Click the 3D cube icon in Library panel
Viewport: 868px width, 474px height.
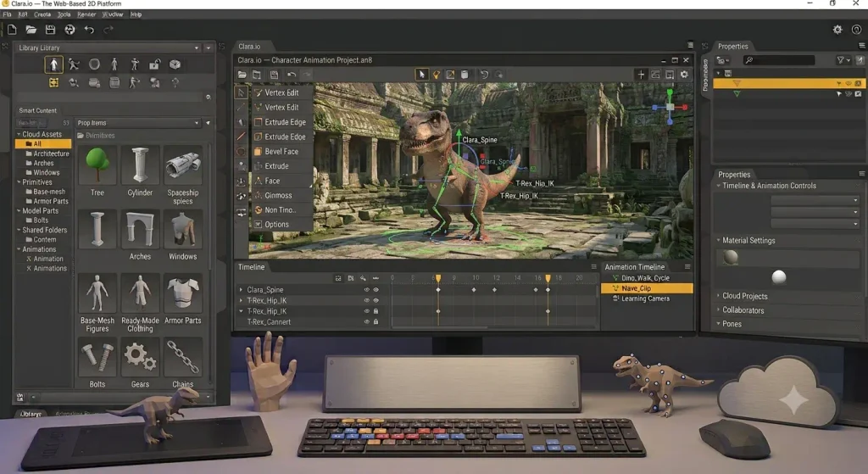[x=175, y=64]
